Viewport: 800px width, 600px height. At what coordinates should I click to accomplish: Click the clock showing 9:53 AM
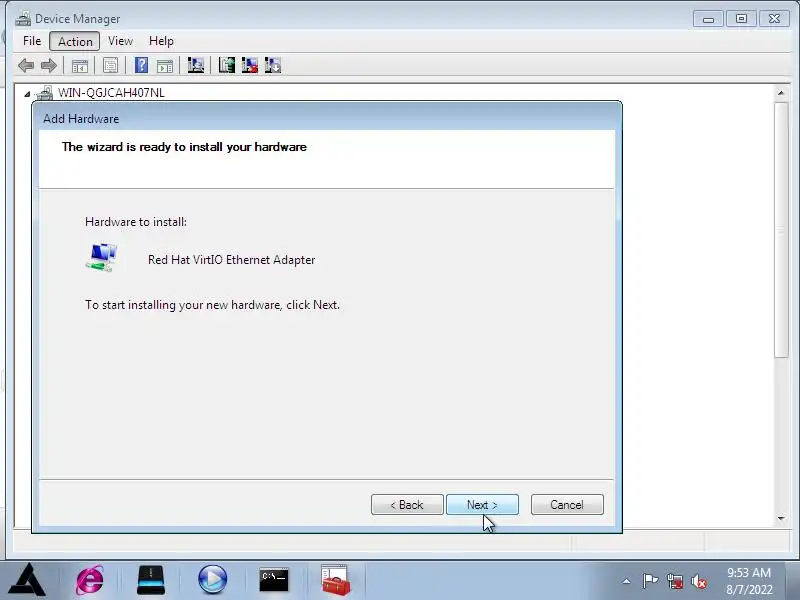pos(749,572)
